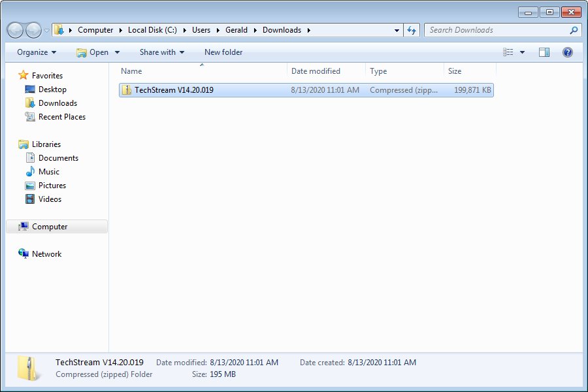
Task: Select Local Disk (C:) in the breadcrumb
Action: (152, 30)
